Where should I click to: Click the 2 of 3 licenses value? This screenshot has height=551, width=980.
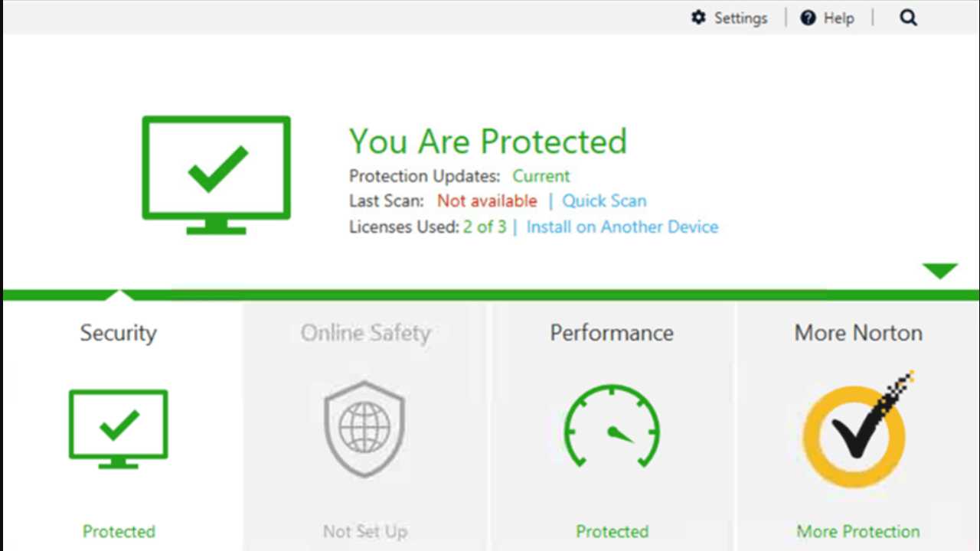click(x=485, y=227)
